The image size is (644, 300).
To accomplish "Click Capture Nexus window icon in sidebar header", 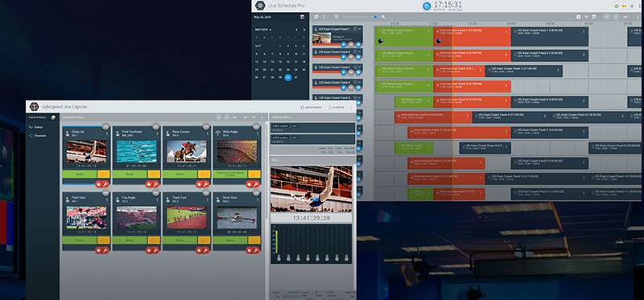I will tap(53, 117).
